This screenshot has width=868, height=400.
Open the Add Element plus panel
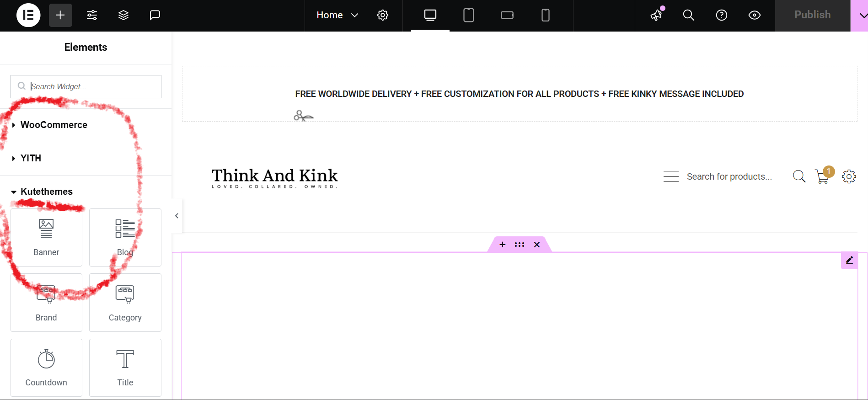(60, 15)
